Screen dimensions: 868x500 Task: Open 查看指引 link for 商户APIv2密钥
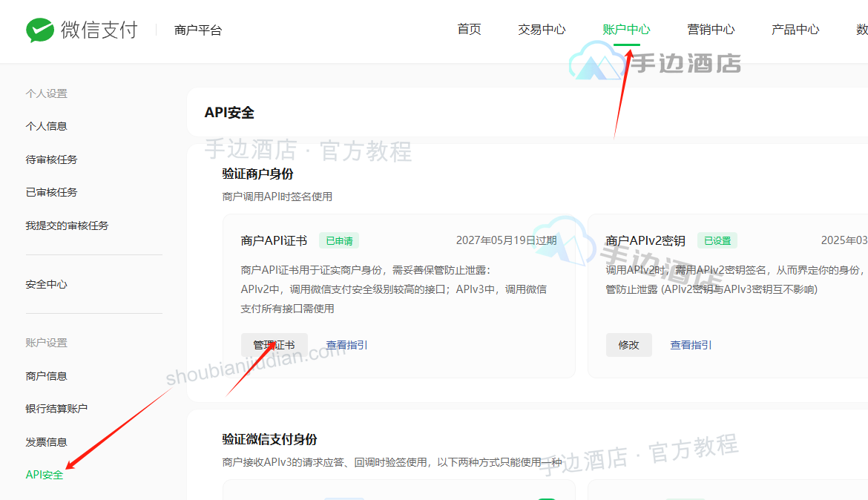click(691, 345)
